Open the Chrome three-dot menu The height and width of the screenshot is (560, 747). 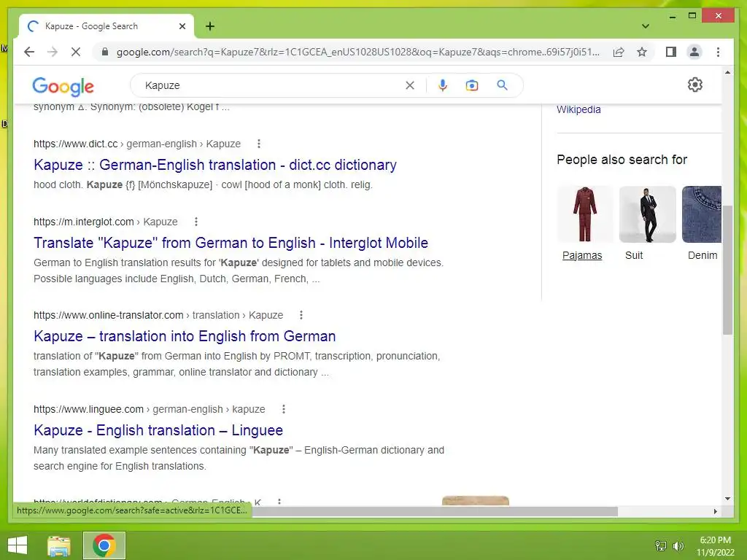tap(718, 52)
